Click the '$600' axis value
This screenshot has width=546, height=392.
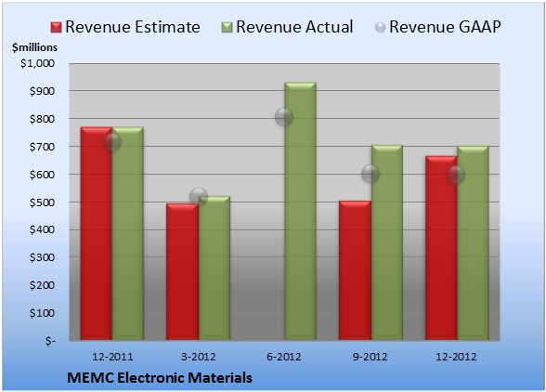42,175
